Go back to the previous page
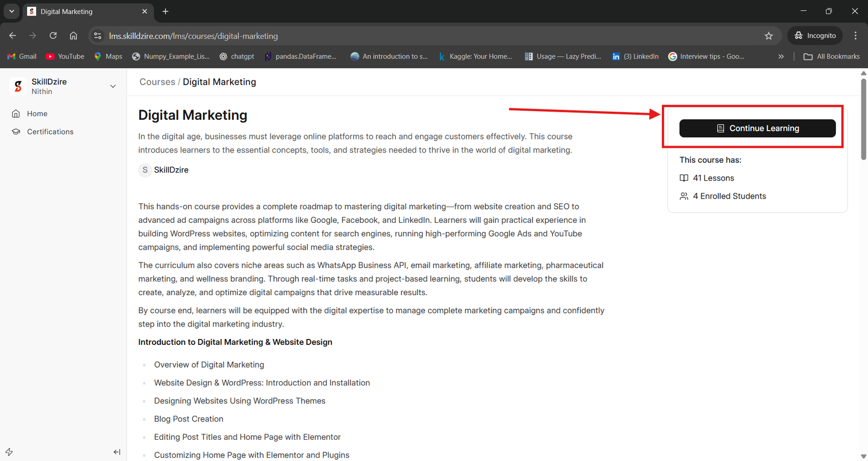The width and height of the screenshot is (868, 461). 12,36
